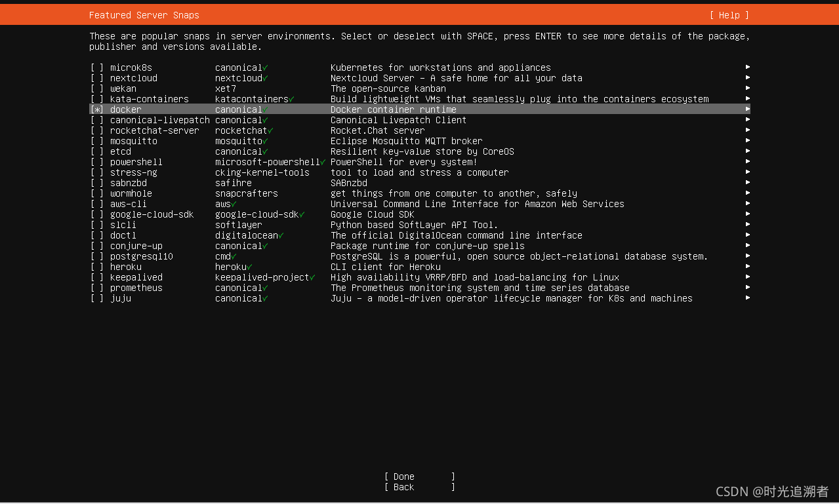The width and height of the screenshot is (839, 504).
Task: Toggle the etcd checkbox
Action: click(x=97, y=151)
